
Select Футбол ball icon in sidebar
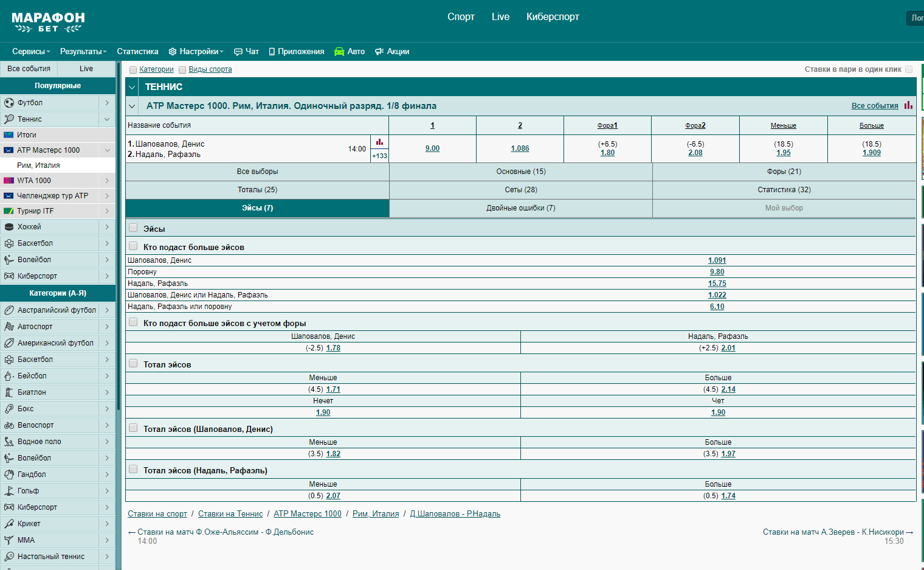click(x=9, y=103)
